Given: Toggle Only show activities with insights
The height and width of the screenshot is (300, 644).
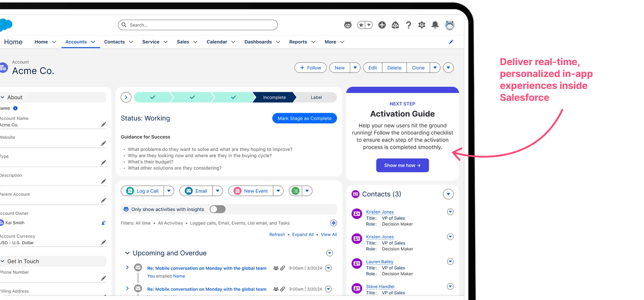Looking at the screenshot, I should point(218,209).
